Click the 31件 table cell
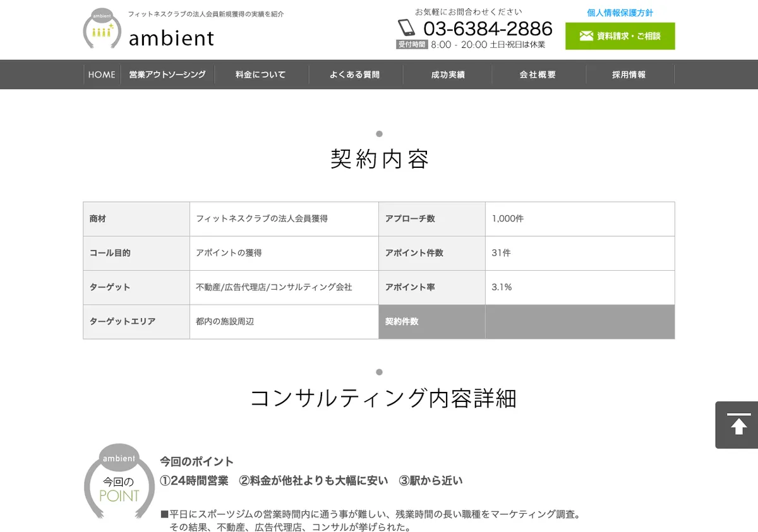 click(580, 253)
